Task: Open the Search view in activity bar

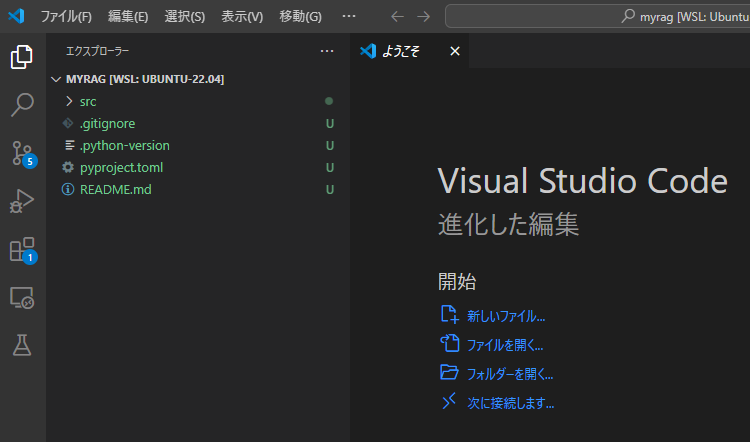Action: [22, 105]
